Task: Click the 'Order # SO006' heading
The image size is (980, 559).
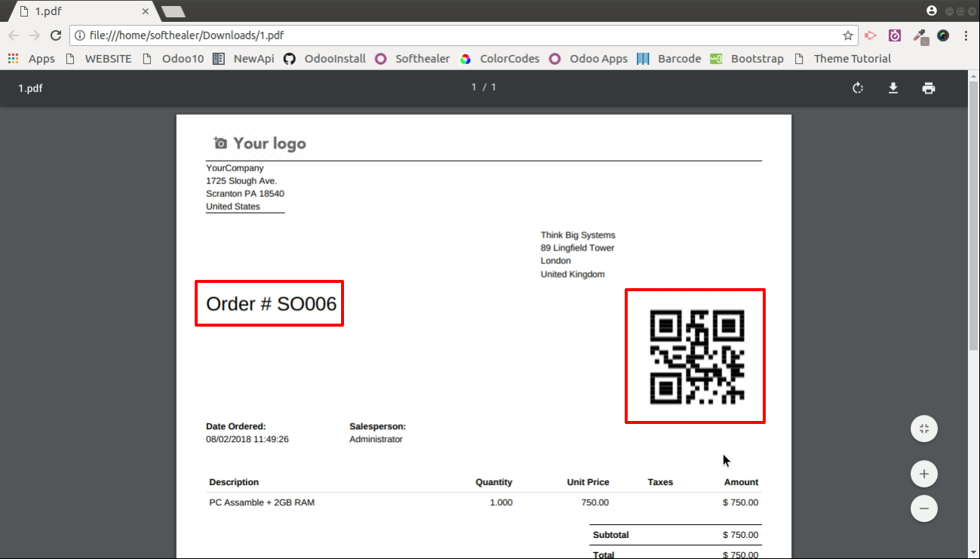Action: click(271, 304)
